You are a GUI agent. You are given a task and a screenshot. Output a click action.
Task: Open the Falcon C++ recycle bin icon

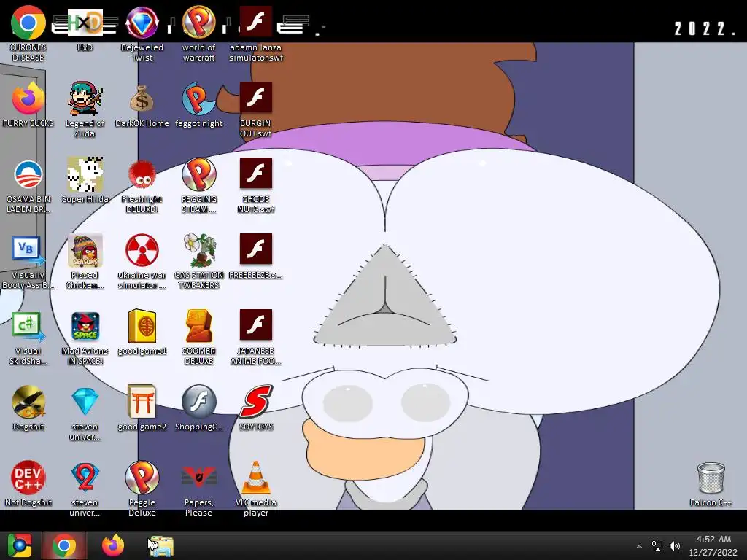point(711,478)
